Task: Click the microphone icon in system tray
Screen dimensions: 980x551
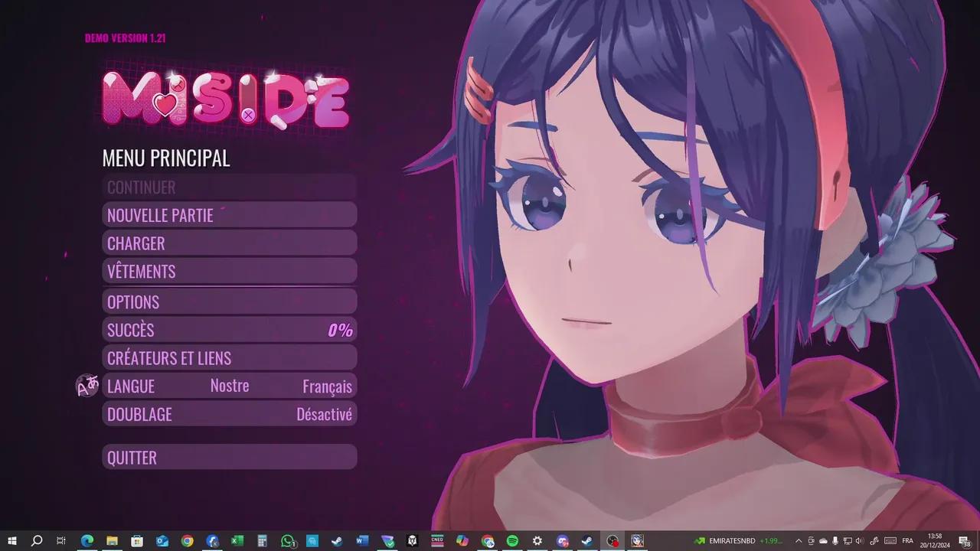Action: pos(835,541)
